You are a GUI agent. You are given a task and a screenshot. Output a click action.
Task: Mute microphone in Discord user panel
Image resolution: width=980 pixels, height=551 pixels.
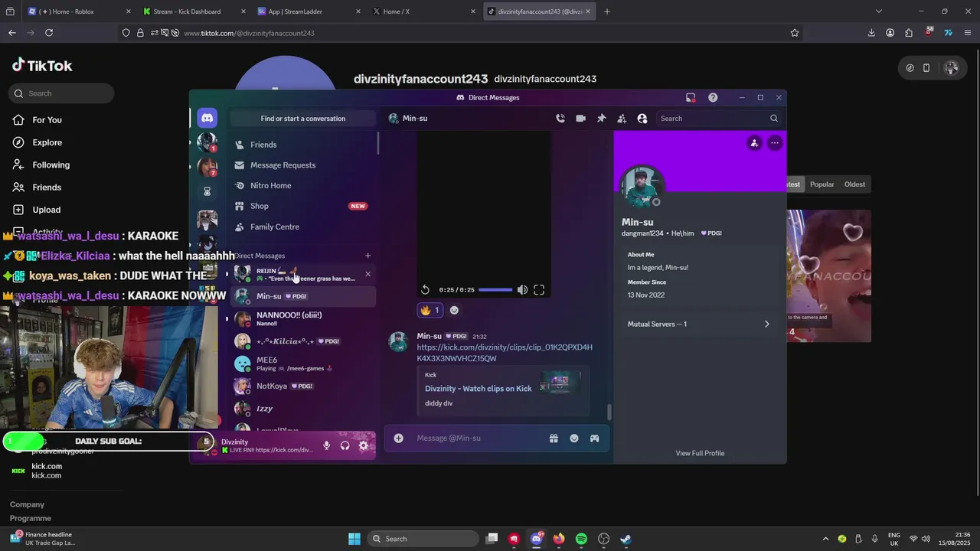pos(326,445)
